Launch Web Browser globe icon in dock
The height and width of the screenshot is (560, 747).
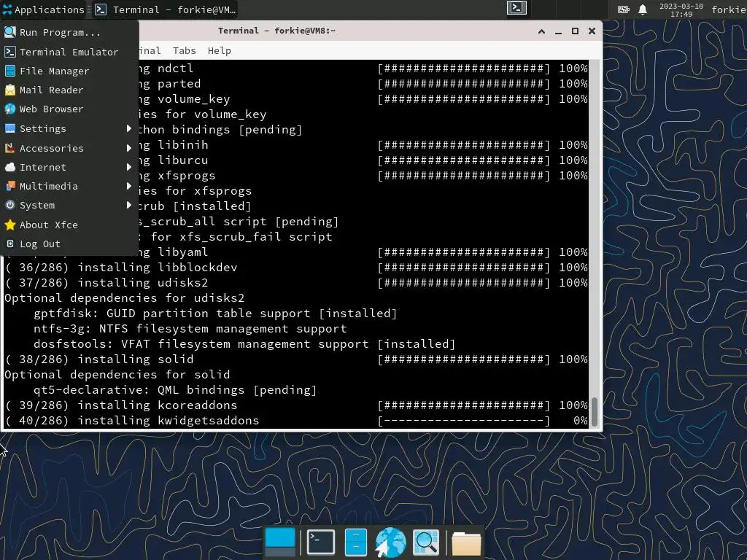pos(391,542)
